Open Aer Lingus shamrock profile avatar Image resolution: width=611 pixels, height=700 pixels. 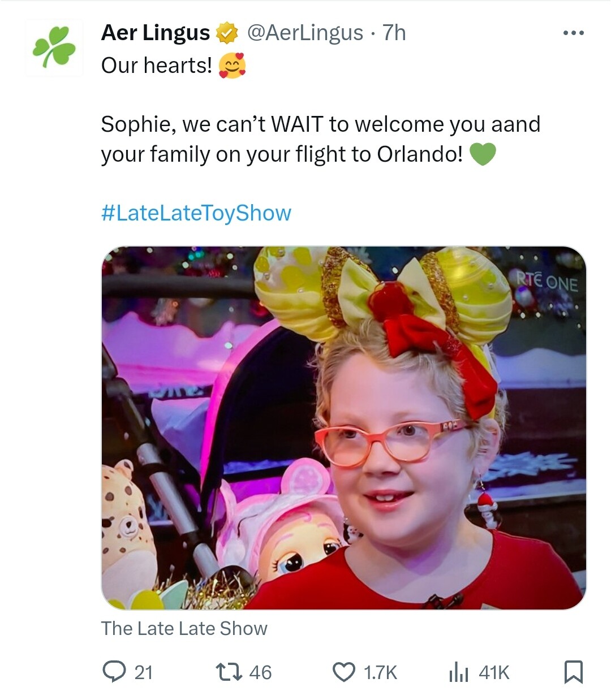(x=54, y=47)
